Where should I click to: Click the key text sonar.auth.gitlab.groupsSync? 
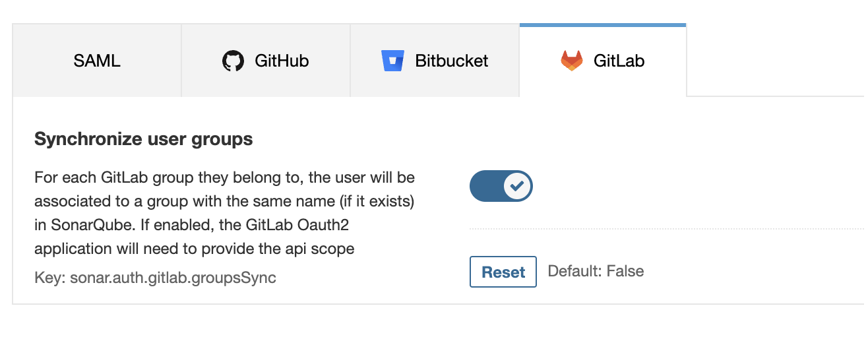pos(155,278)
